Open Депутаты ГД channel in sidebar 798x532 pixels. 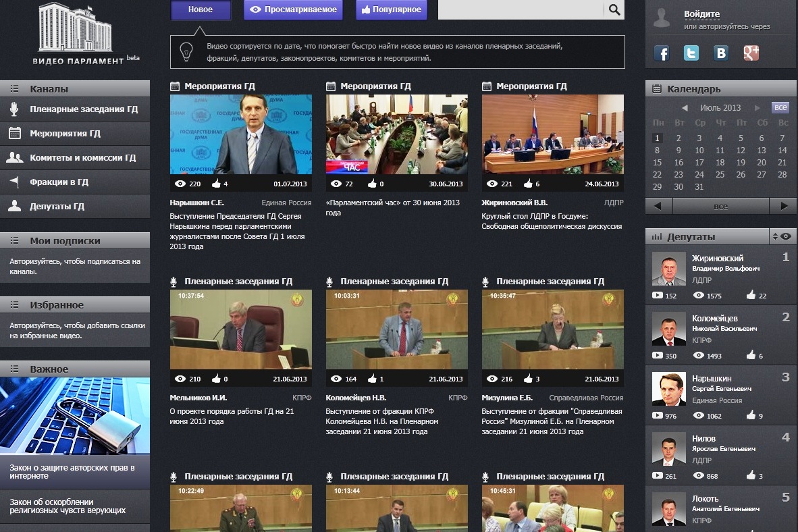point(75,207)
